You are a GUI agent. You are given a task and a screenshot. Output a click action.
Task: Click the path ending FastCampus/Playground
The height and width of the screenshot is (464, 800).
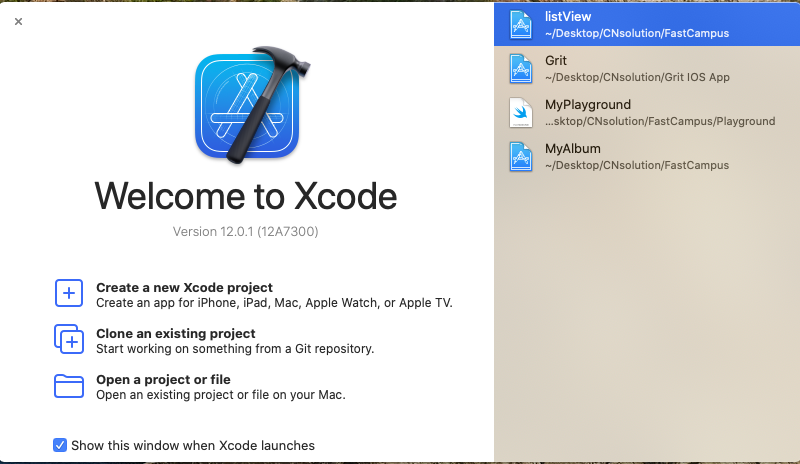[x=660, y=121]
